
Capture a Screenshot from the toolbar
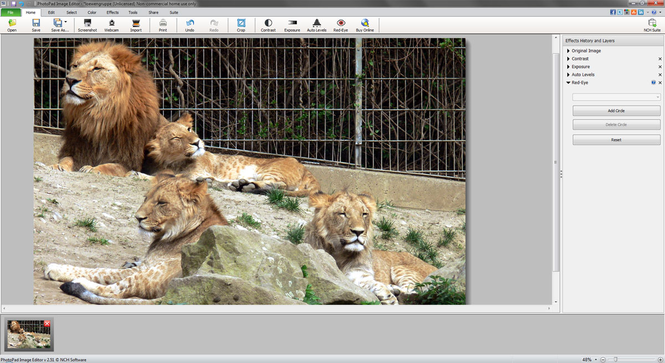pyautogui.click(x=87, y=25)
